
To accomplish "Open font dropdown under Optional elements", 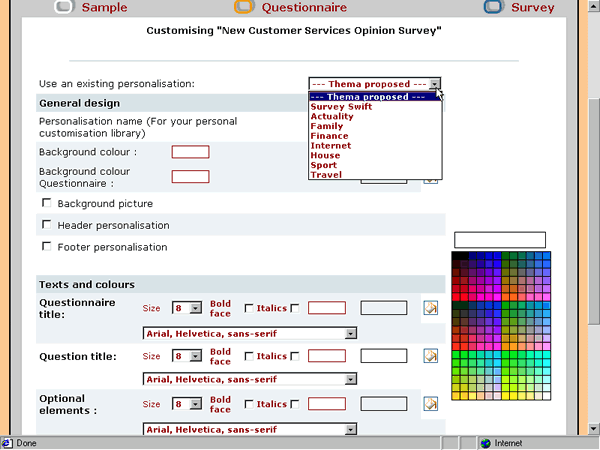I will 351,430.
